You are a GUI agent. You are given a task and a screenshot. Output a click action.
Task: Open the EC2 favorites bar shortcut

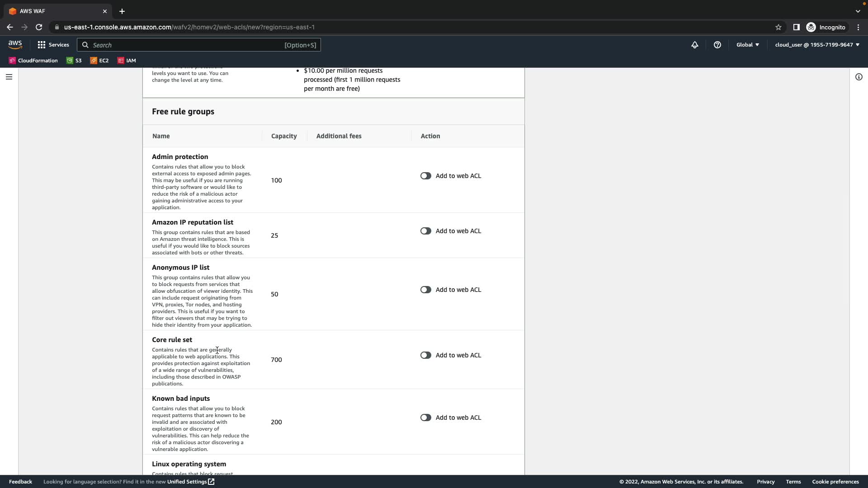99,61
